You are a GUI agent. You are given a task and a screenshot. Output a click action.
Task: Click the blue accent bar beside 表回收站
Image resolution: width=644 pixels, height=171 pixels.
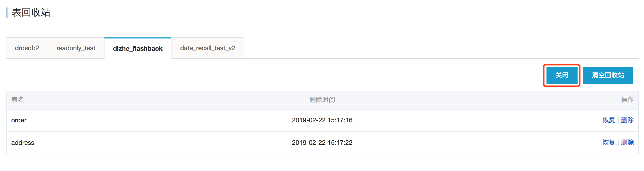point(7,13)
